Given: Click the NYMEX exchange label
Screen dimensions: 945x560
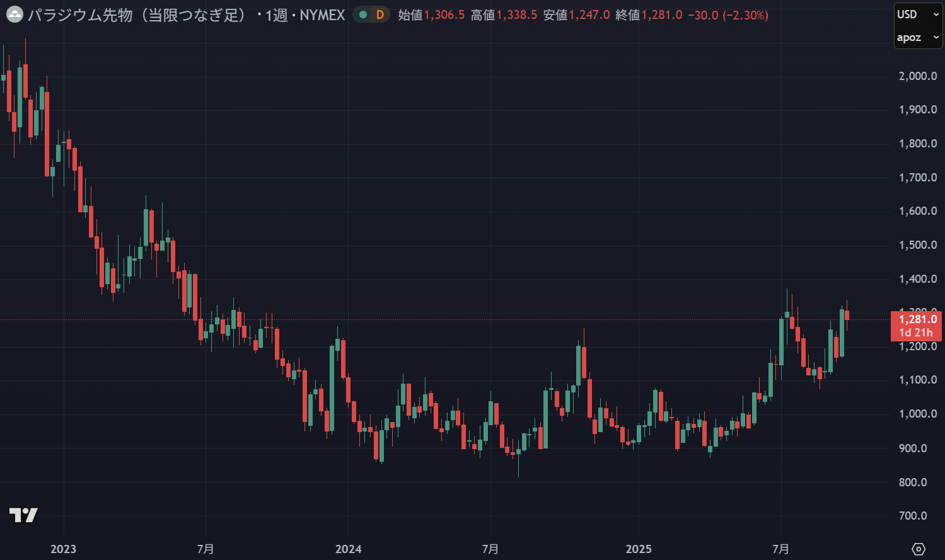Looking at the screenshot, I should (322, 15).
